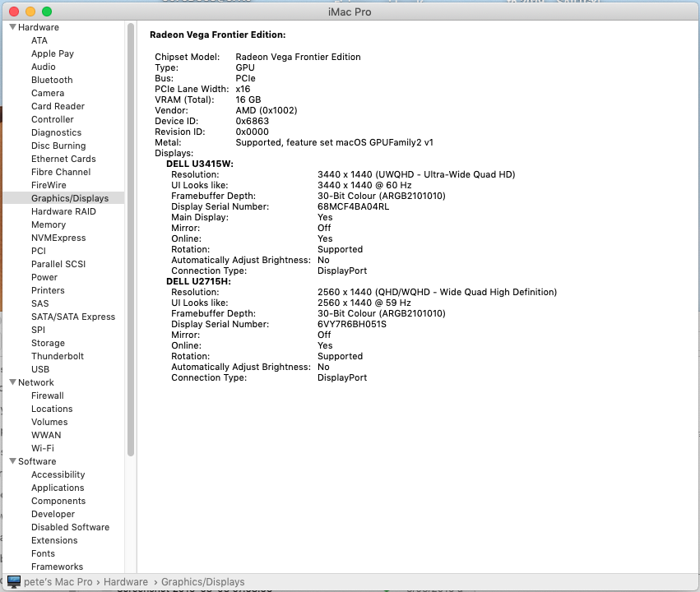Viewport: 700px width, 592px height.
Task: Click the 16 GB VRAM value
Action: pos(248,99)
